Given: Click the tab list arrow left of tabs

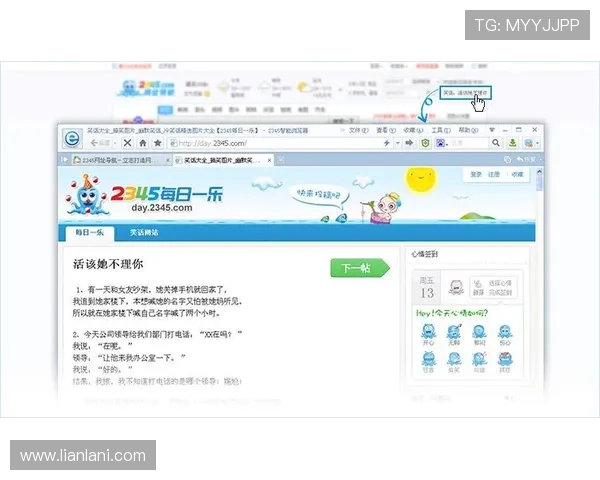Looking at the screenshot, I should coord(64,160).
